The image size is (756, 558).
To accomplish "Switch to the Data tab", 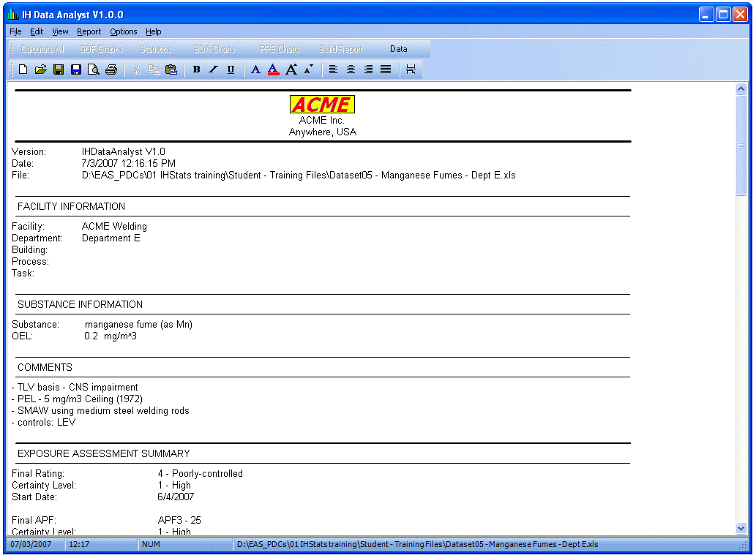I will [399, 49].
